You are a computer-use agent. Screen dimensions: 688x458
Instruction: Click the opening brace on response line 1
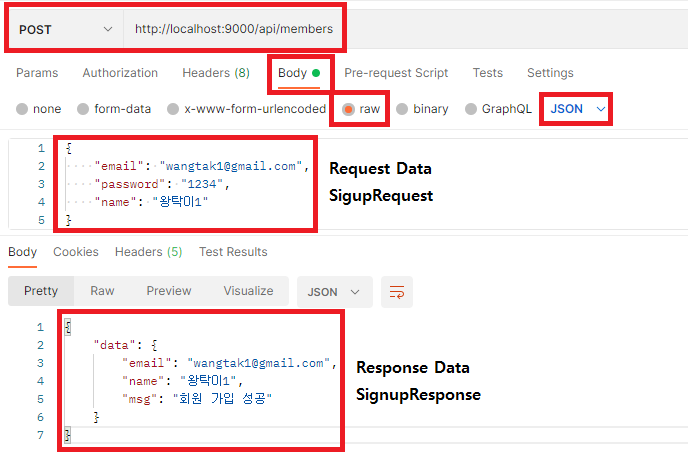(x=68, y=327)
